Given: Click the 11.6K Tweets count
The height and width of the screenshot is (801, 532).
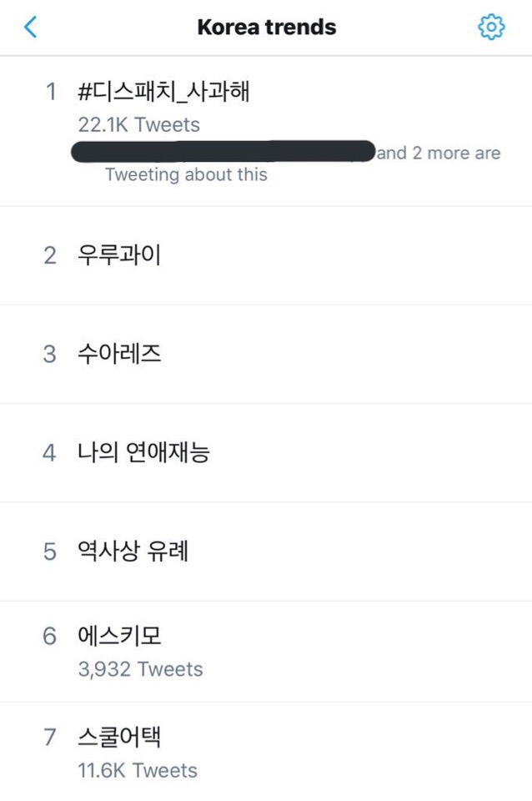Looking at the screenshot, I should point(138,770).
